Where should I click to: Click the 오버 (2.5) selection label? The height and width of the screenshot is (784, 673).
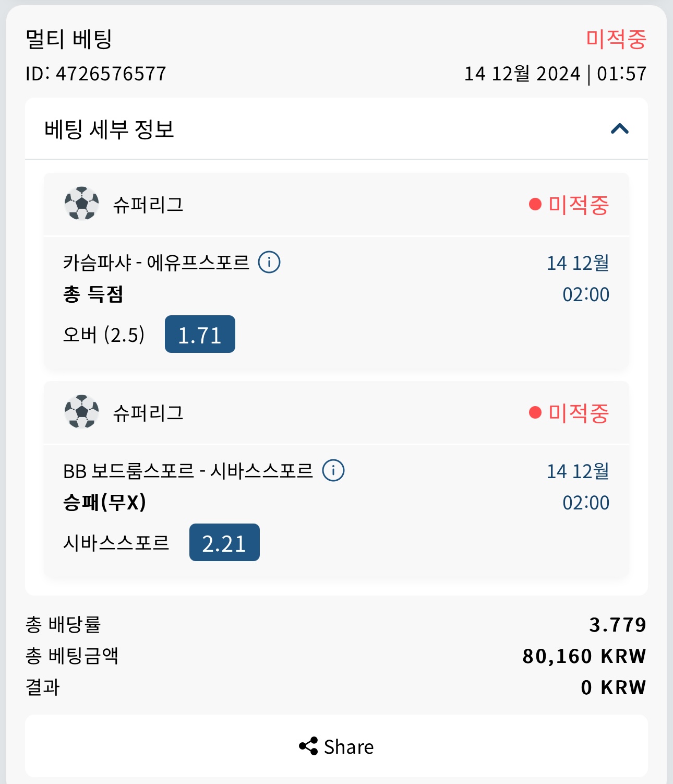tap(104, 335)
